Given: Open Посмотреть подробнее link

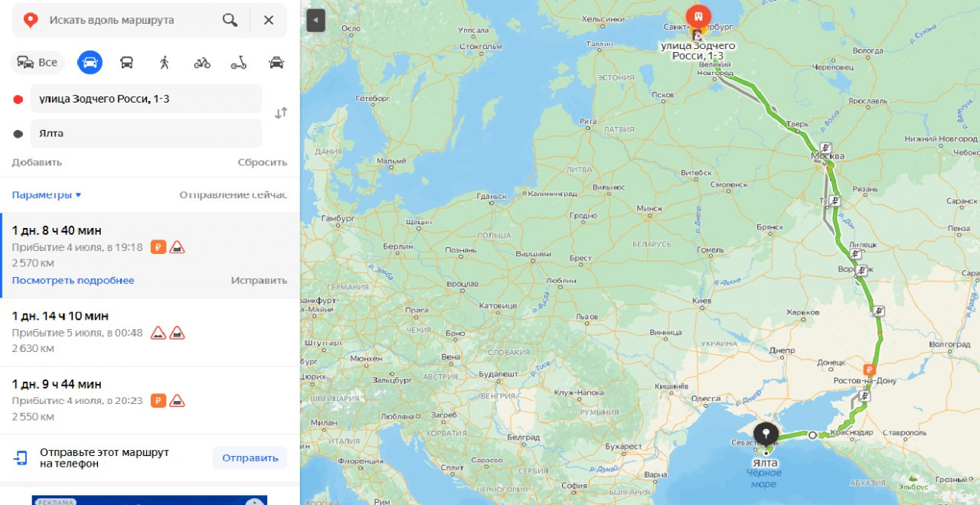Looking at the screenshot, I should 73,281.
